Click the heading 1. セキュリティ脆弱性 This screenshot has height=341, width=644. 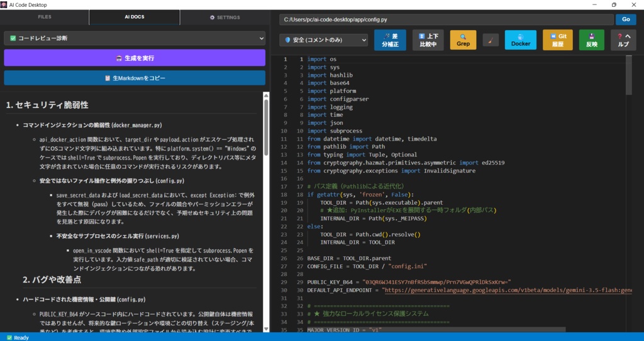(47, 105)
